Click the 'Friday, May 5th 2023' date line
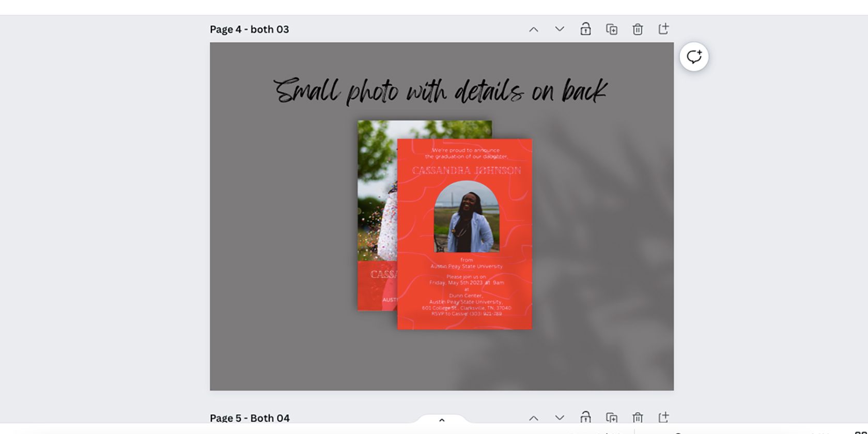The width and height of the screenshot is (868, 434). [467, 283]
